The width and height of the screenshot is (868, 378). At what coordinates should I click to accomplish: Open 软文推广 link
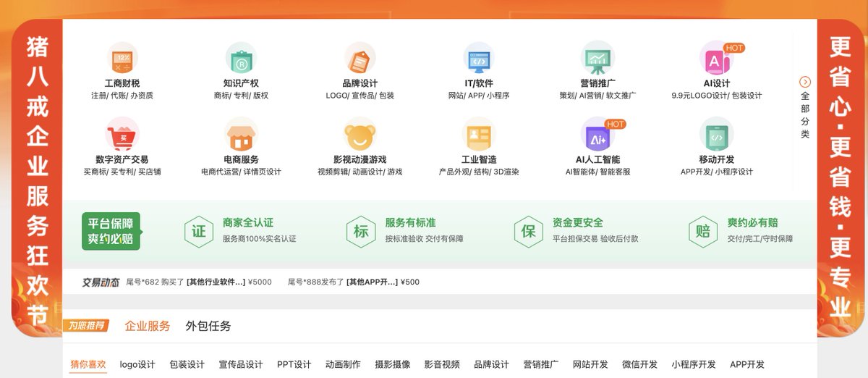click(x=621, y=96)
